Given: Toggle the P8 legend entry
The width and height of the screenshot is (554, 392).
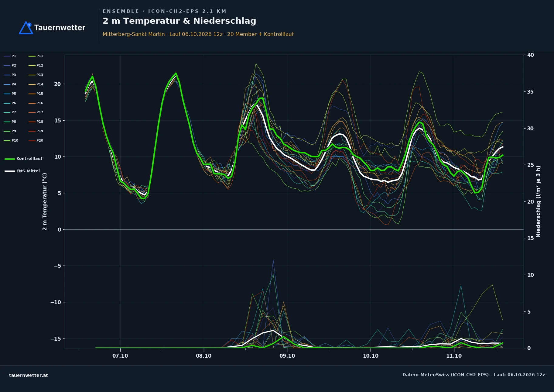Looking at the screenshot, I should click(x=10, y=122).
